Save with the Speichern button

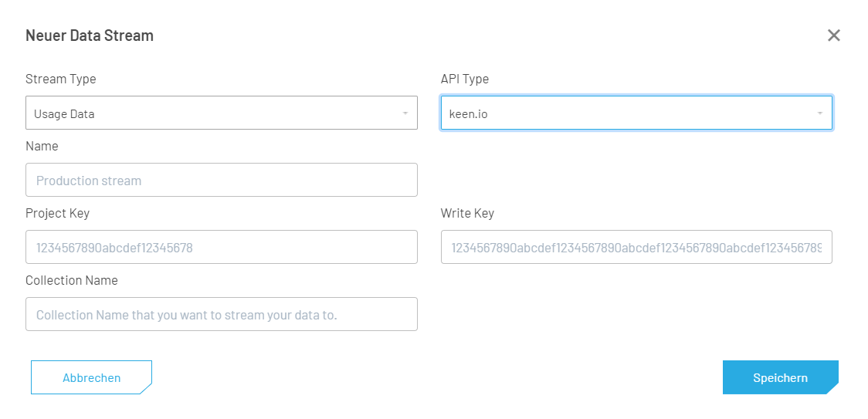point(781,377)
